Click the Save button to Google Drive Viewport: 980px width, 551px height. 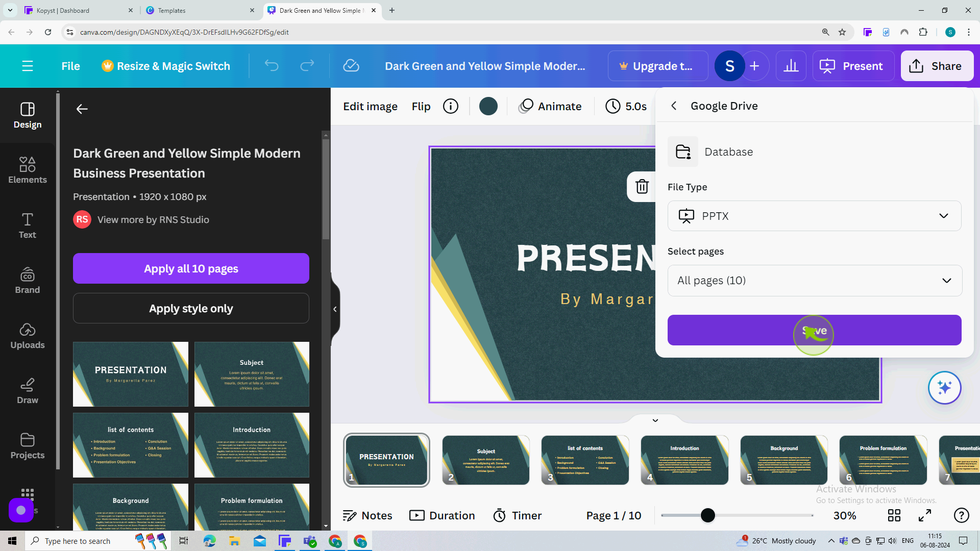[x=814, y=330]
